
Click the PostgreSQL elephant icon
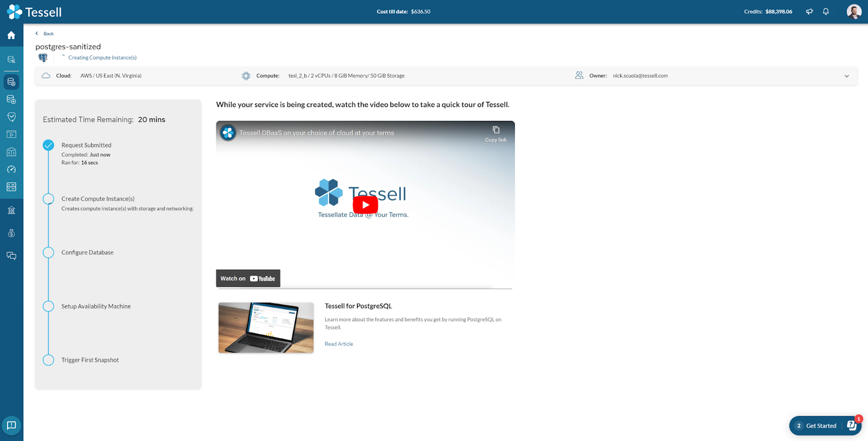click(x=43, y=57)
